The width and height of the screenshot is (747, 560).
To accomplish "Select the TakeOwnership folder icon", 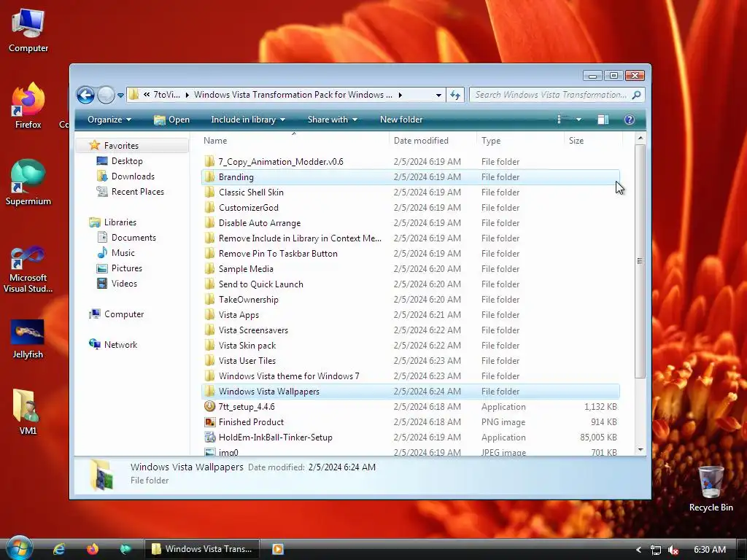I will coord(209,300).
